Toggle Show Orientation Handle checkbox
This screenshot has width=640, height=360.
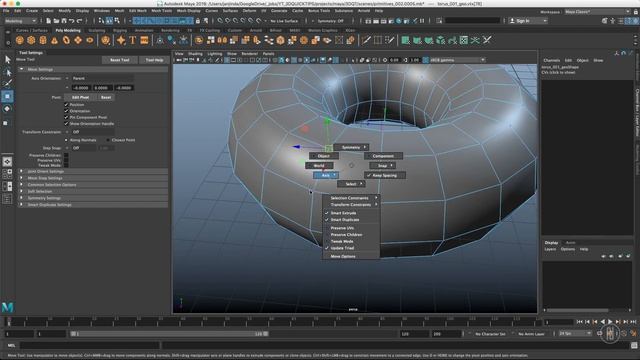tap(66, 123)
